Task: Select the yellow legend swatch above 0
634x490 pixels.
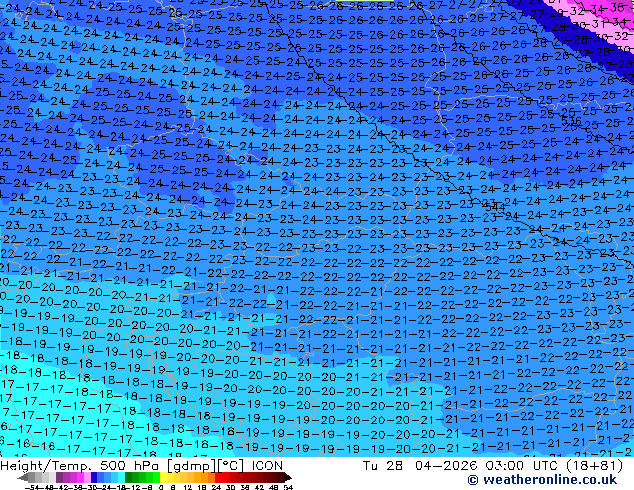Action: click(163, 477)
